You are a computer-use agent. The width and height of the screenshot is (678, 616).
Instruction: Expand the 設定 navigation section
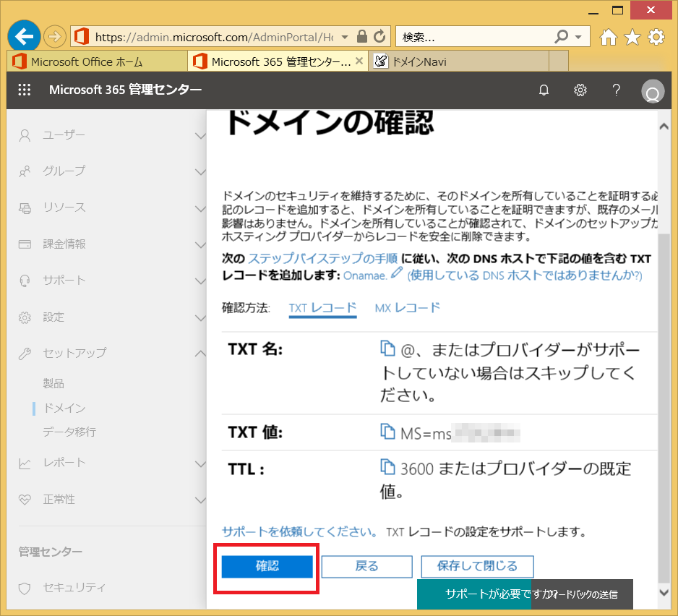click(199, 317)
